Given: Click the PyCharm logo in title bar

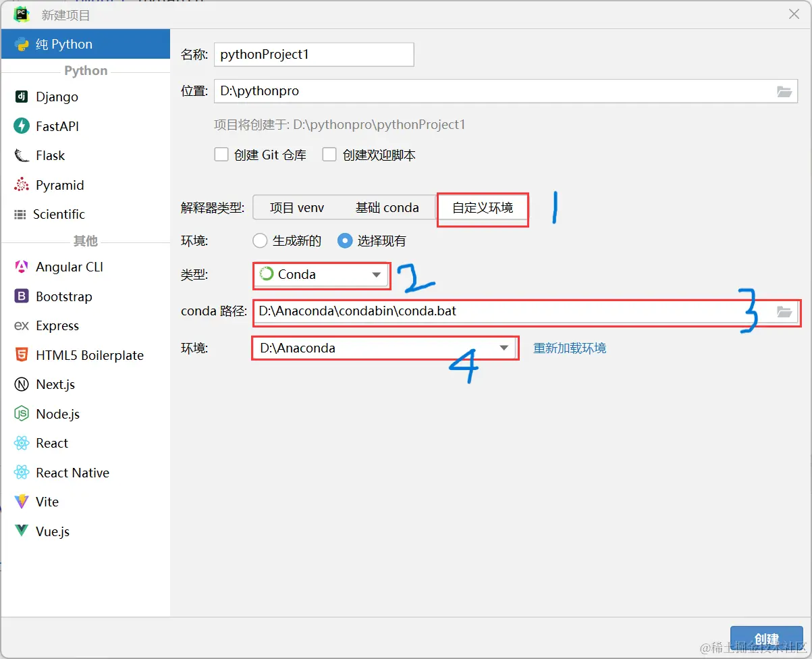Looking at the screenshot, I should click(x=22, y=14).
